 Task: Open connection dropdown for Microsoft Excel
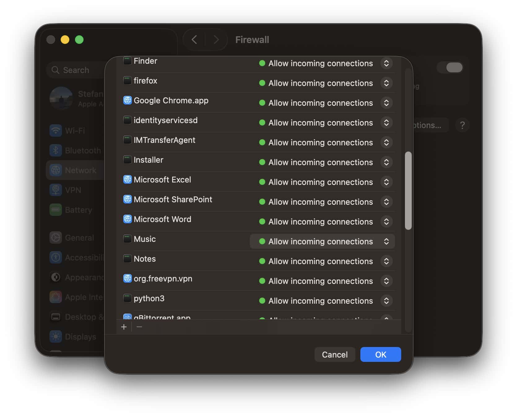[386, 182]
